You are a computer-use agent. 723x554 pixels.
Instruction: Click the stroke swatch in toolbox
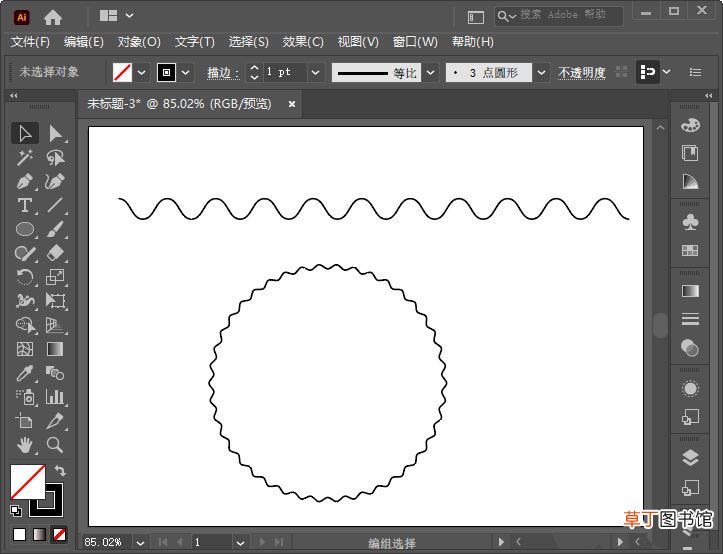click(53, 507)
